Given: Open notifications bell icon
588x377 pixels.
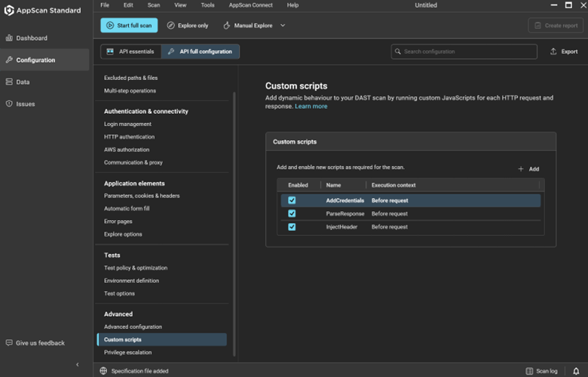Looking at the screenshot, I should pos(576,371).
